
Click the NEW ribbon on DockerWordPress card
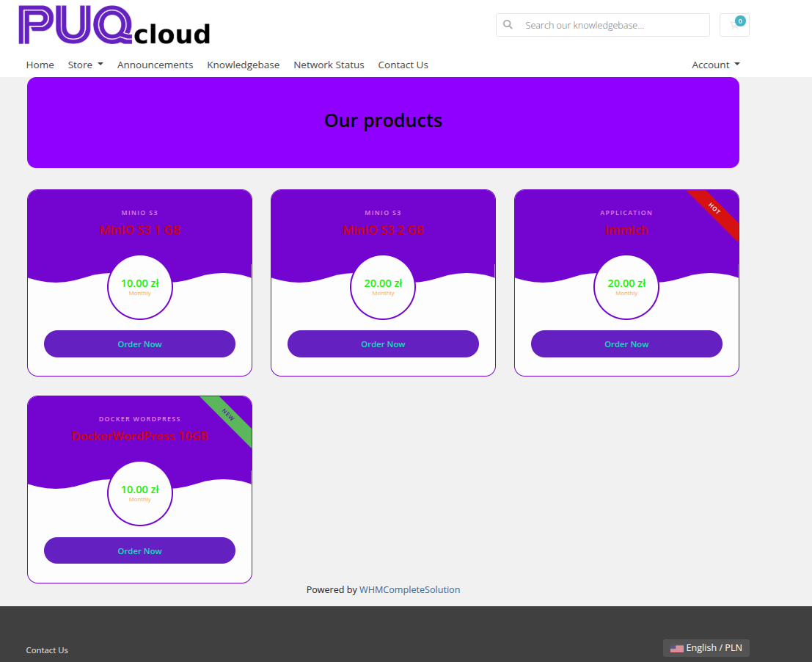[x=228, y=415]
